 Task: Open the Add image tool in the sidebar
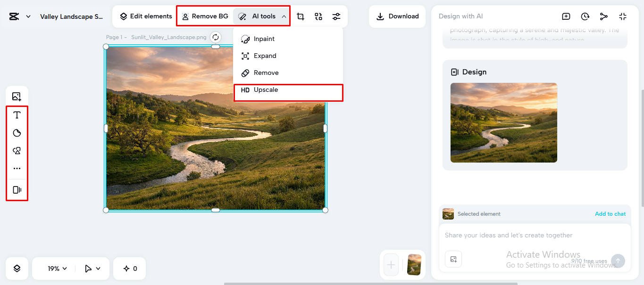coord(17,96)
